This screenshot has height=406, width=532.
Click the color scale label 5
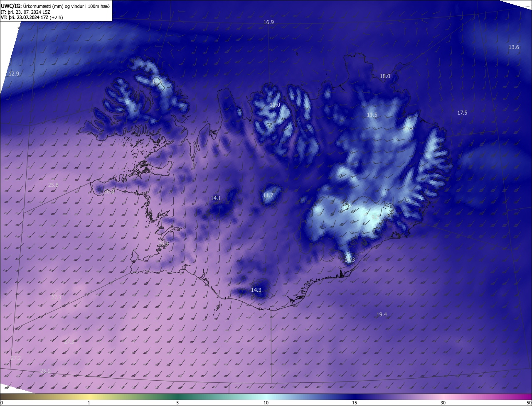click(x=177, y=403)
